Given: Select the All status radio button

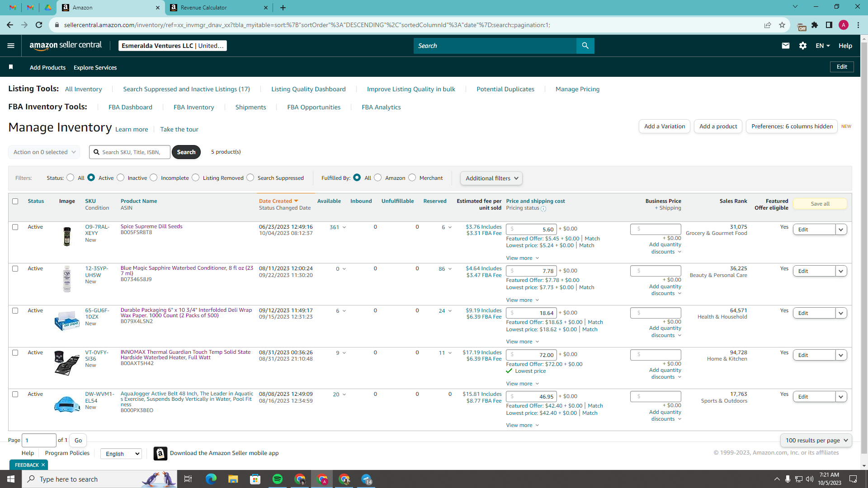Looking at the screenshot, I should 71,178.
